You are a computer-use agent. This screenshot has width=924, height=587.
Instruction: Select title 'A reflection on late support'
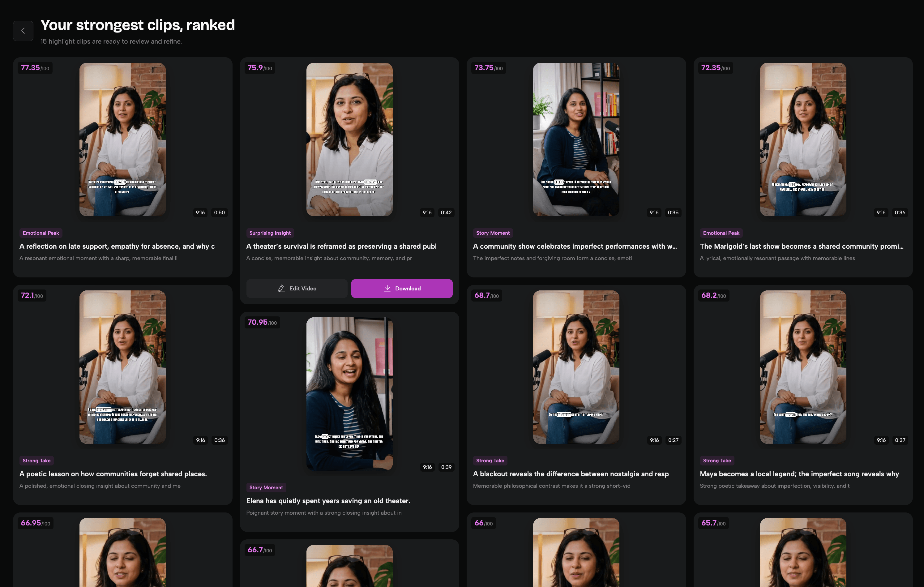[x=117, y=246]
